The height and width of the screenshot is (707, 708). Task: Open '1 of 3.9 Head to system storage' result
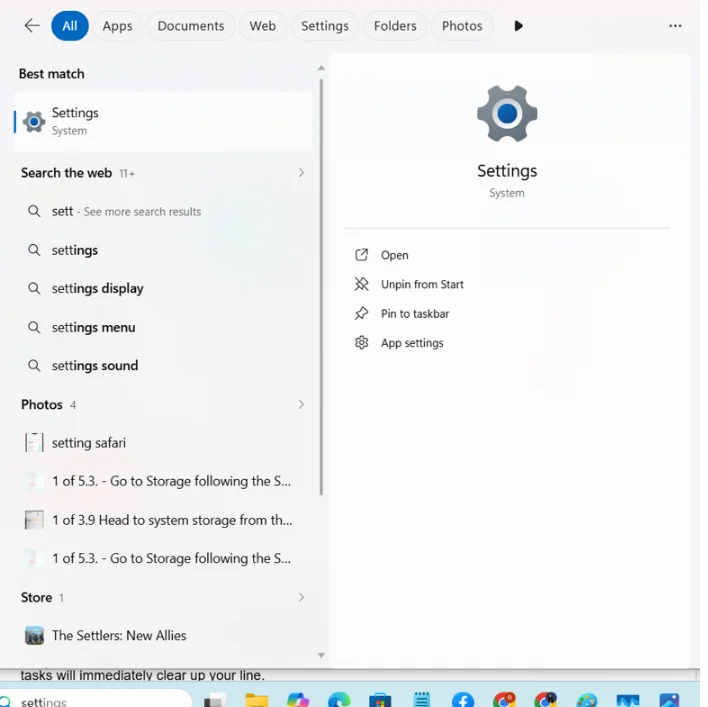[x=163, y=520]
